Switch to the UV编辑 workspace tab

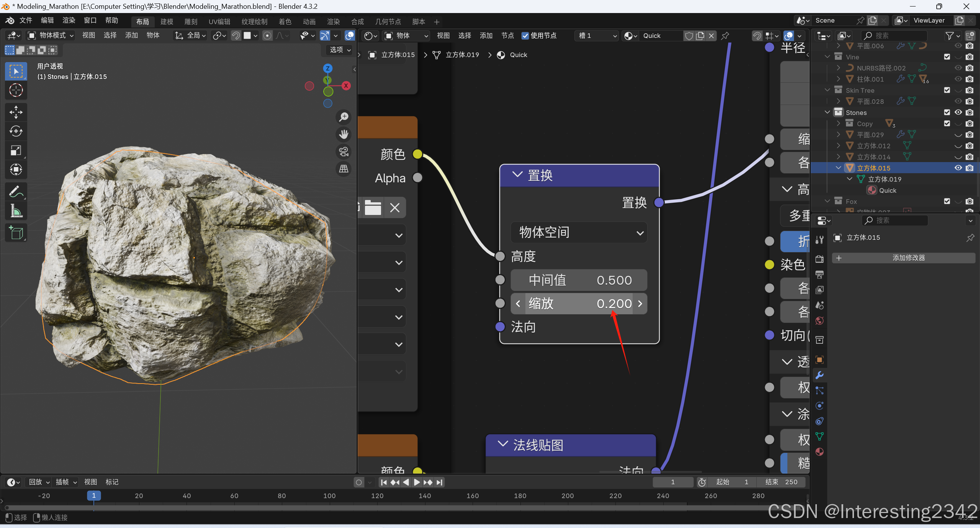(x=219, y=22)
